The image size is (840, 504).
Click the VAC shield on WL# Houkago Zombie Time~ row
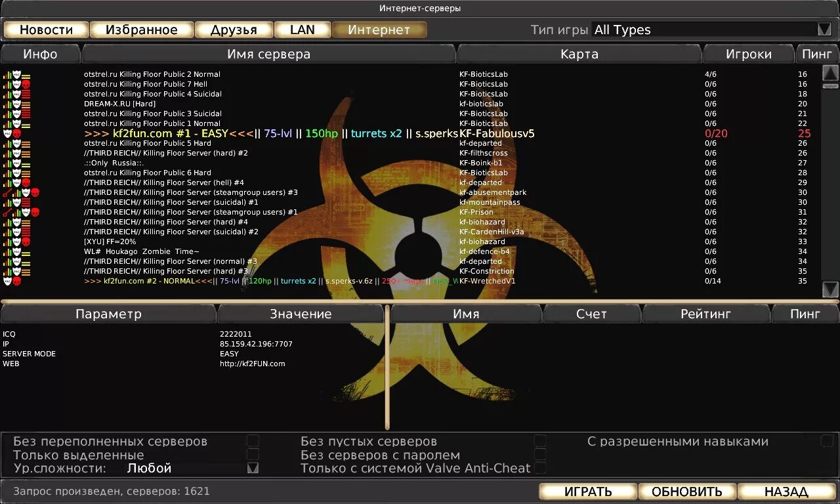[x=16, y=251]
